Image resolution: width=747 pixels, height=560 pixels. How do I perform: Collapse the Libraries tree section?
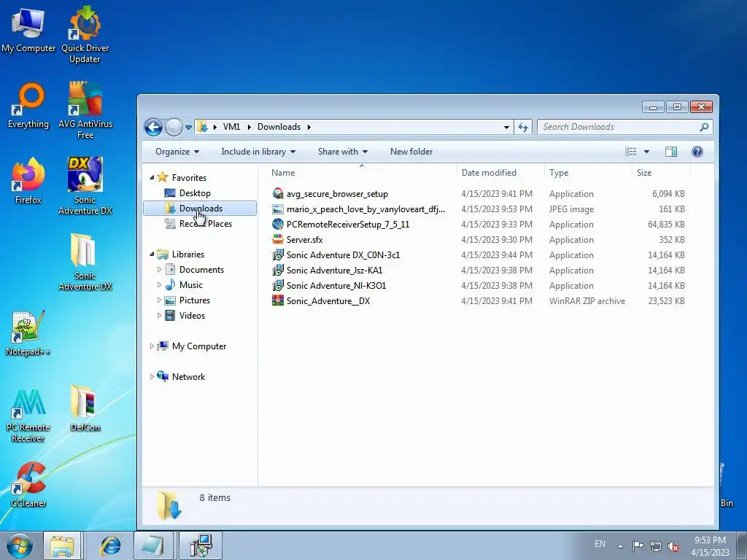(152, 254)
